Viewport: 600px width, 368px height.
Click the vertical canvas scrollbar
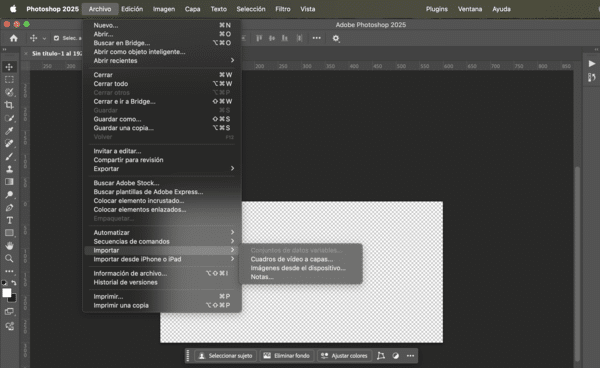pos(577,264)
